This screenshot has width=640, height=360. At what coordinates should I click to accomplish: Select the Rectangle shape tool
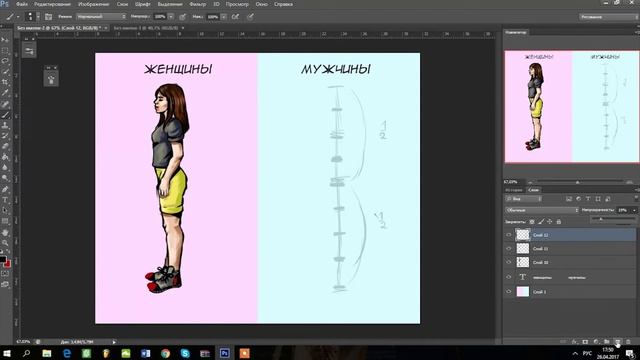click(5, 221)
